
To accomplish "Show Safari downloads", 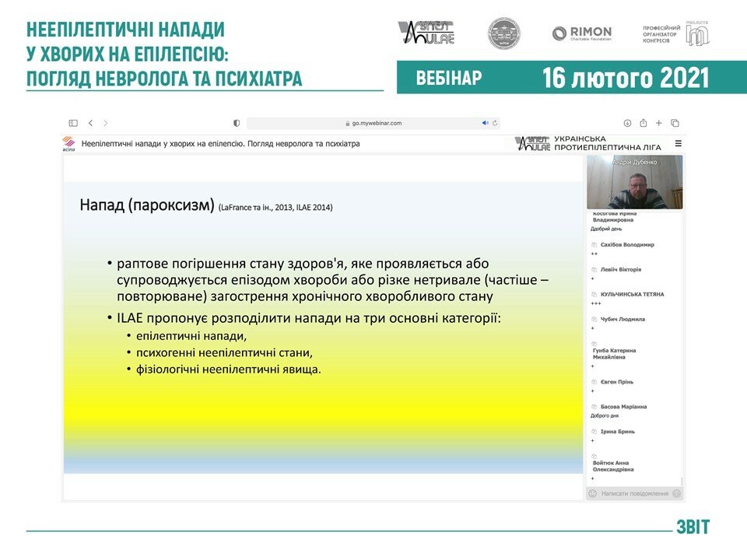I will [627, 123].
